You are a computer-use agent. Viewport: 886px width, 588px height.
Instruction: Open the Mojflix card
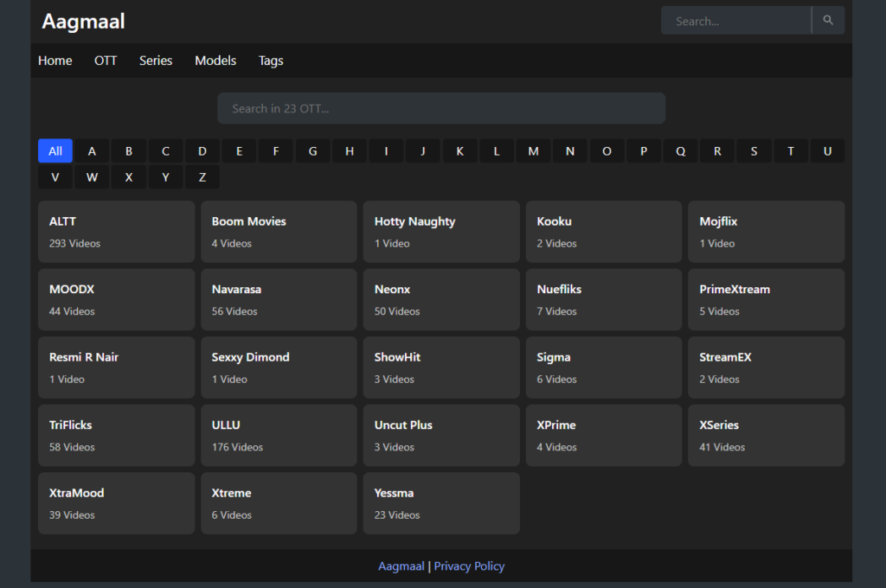[767, 232]
